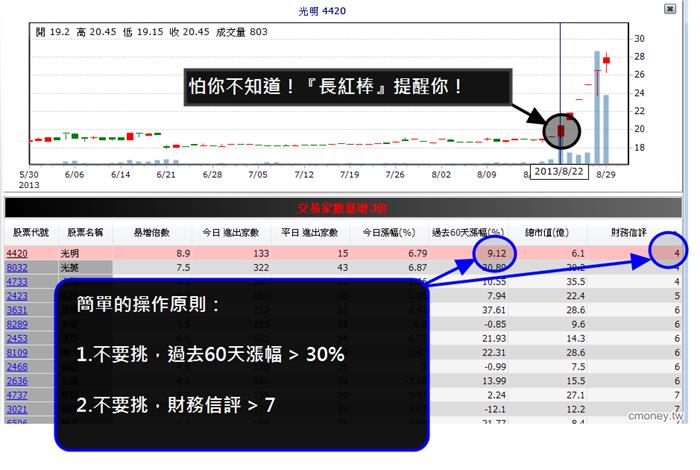700x470 pixels.
Task: Open stock code link 8289
Action: 17,324
